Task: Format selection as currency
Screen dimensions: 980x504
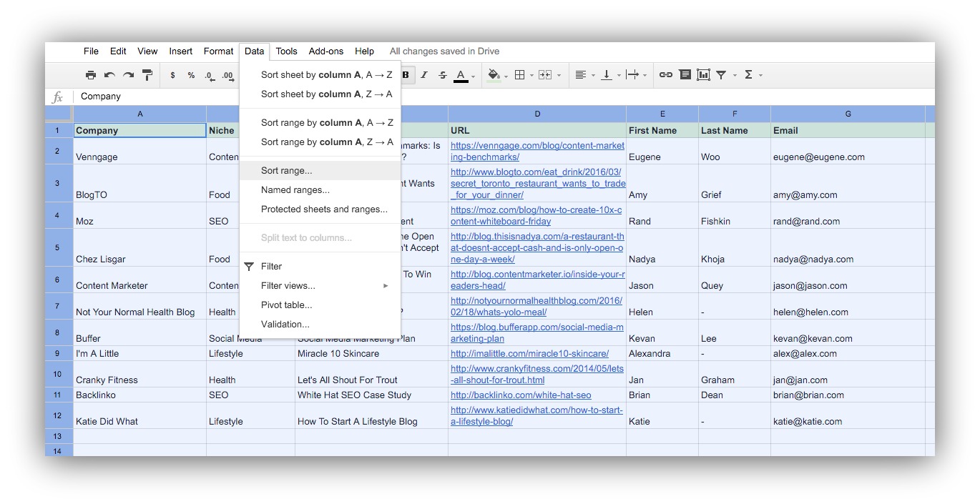Action: 172,75
